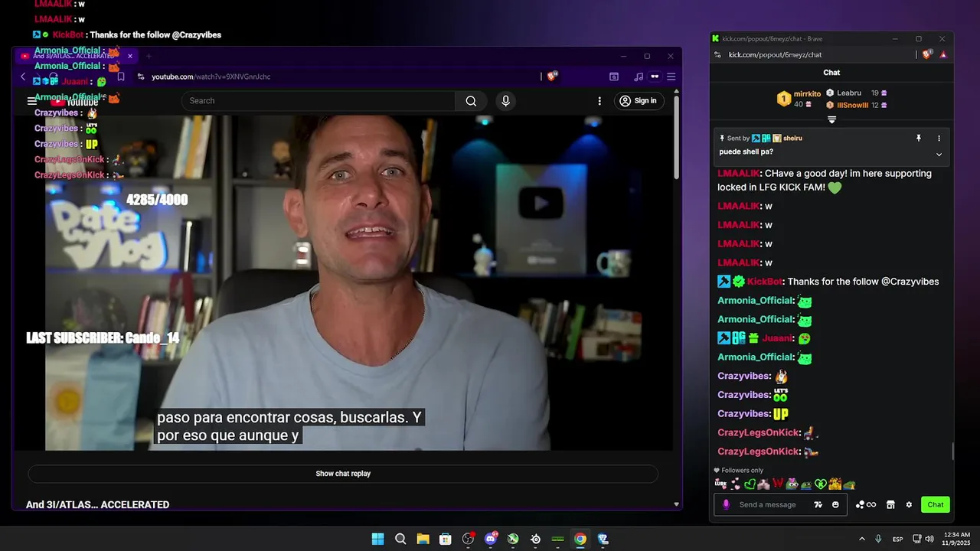Go back in the YouTube browser window

click(x=23, y=77)
